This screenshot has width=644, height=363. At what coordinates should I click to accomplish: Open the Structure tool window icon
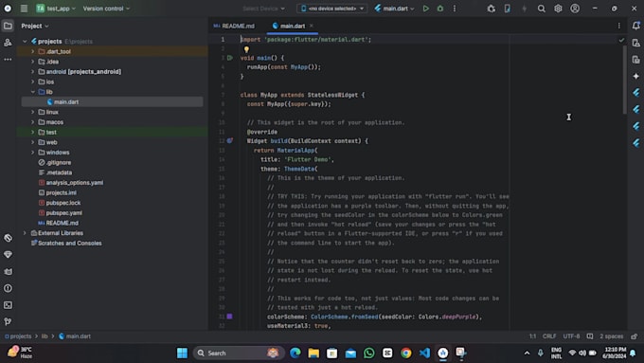(x=8, y=43)
